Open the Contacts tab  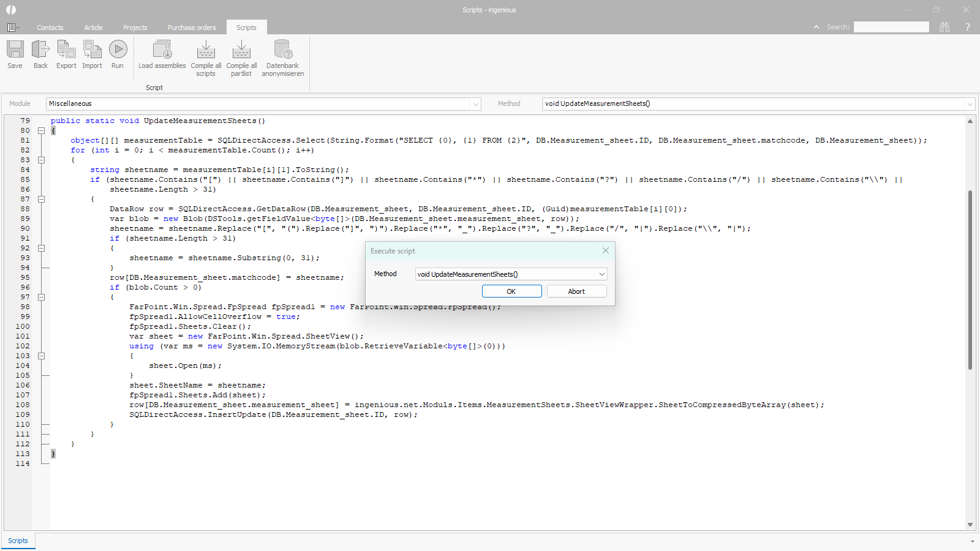coord(50,28)
